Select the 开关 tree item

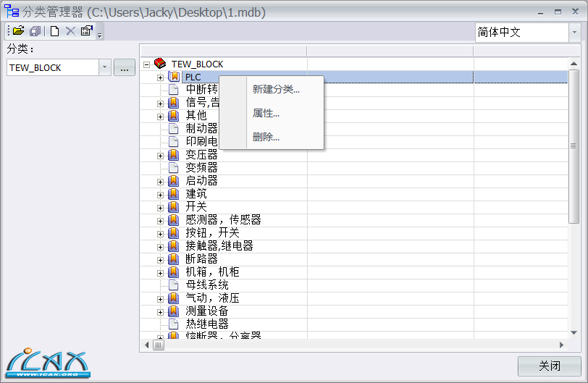(196, 206)
